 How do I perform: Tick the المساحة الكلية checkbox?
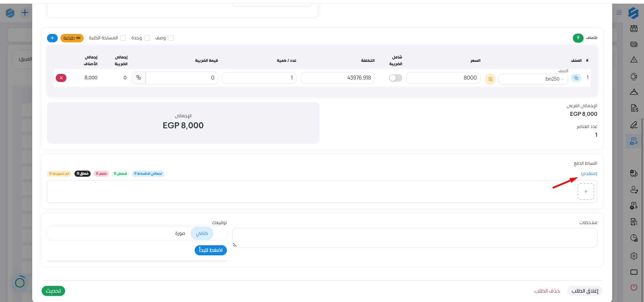point(123,38)
